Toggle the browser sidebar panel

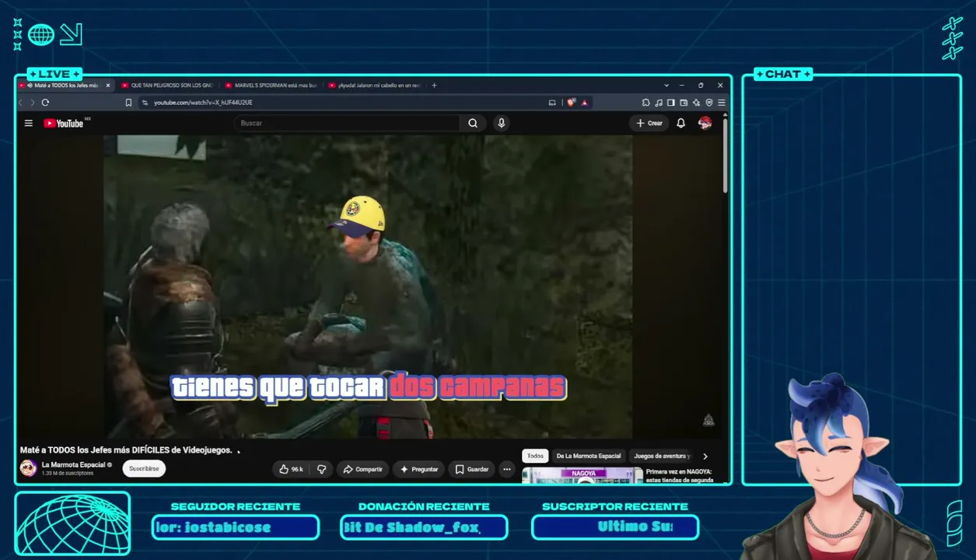click(671, 103)
